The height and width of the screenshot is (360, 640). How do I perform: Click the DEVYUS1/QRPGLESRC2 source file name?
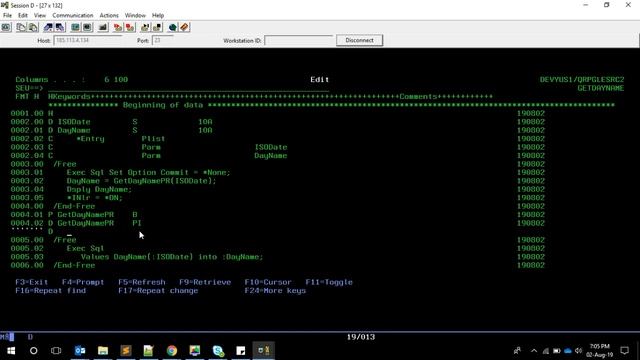tap(582, 80)
